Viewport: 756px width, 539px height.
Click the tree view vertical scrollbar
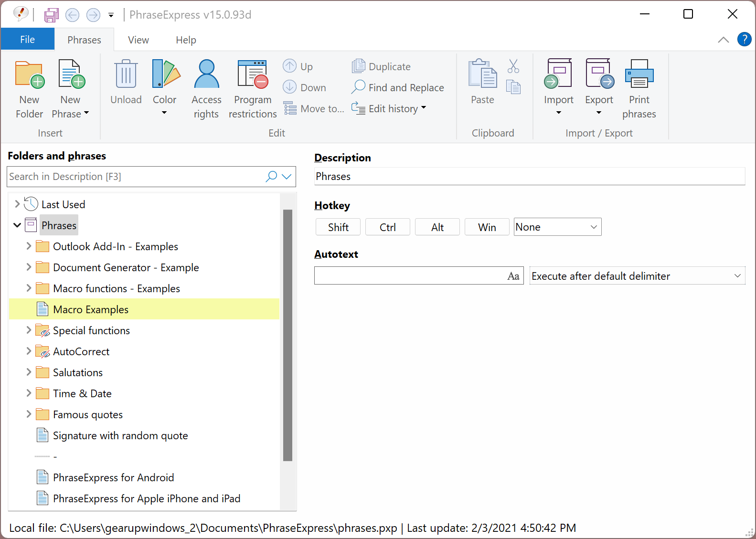click(287, 335)
